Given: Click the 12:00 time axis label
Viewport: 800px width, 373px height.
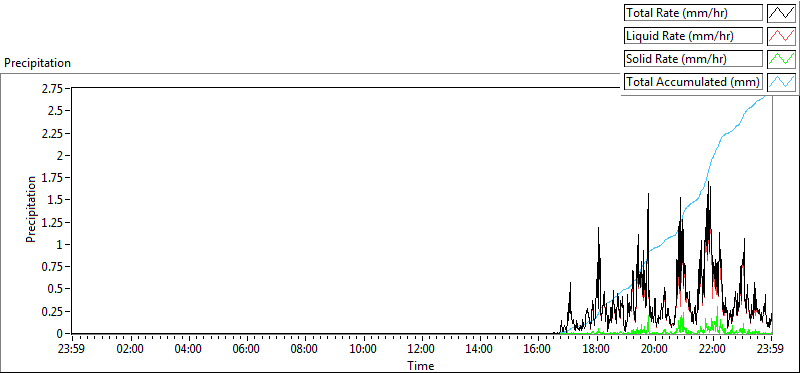Looking at the screenshot, I should point(421,350).
